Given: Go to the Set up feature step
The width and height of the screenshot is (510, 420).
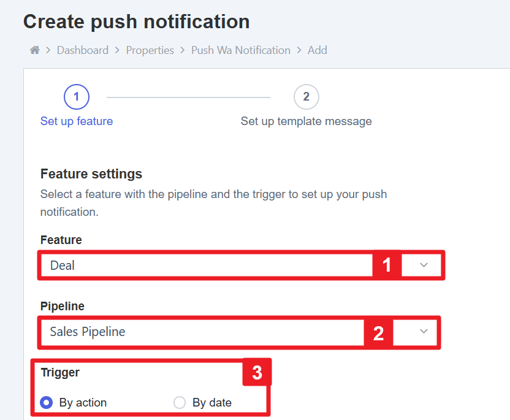Looking at the screenshot, I should pyautogui.click(x=77, y=121).
